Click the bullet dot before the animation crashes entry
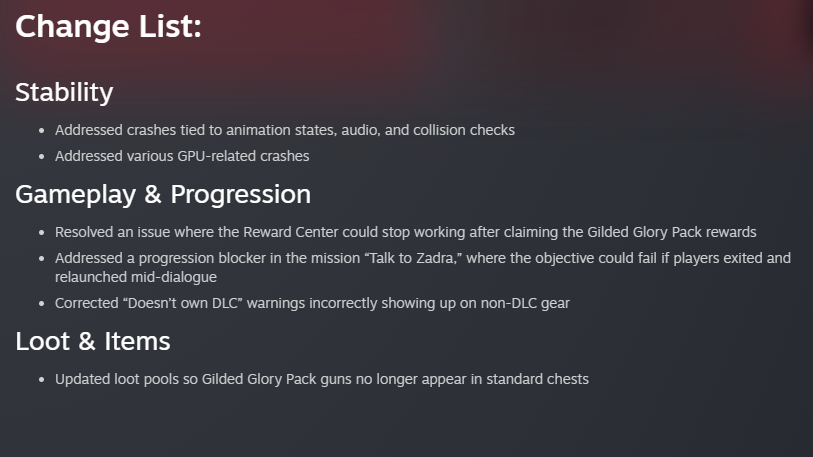This screenshot has width=813, height=457. pos(41,131)
